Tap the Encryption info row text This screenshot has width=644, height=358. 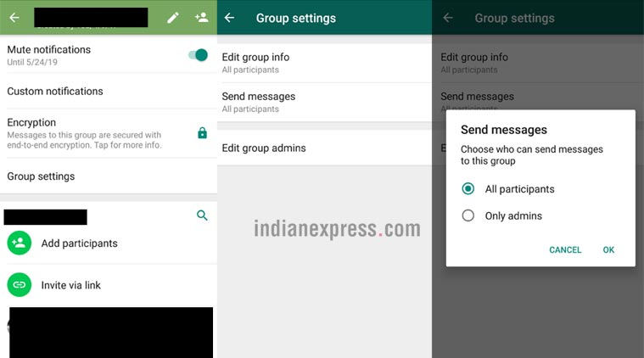(x=83, y=134)
